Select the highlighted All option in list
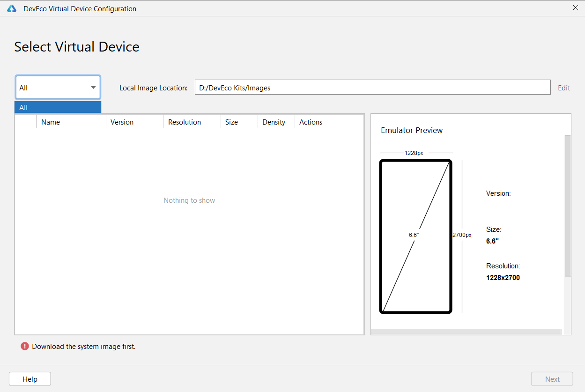The image size is (585, 392). pos(58,107)
